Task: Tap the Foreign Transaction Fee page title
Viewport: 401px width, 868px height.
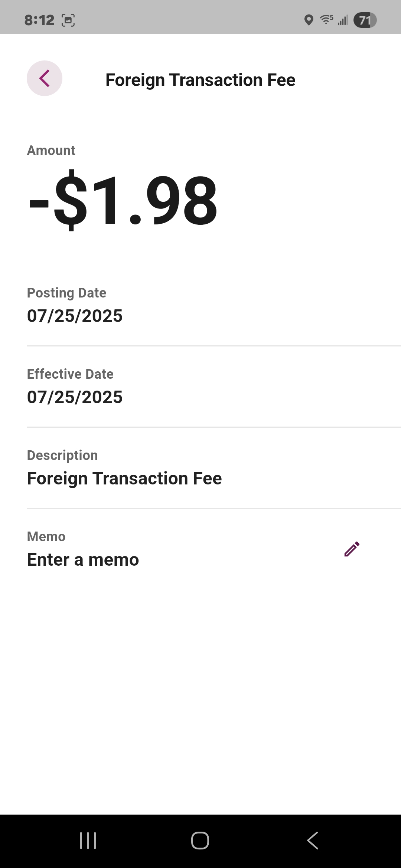Action: pyautogui.click(x=200, y=80)
